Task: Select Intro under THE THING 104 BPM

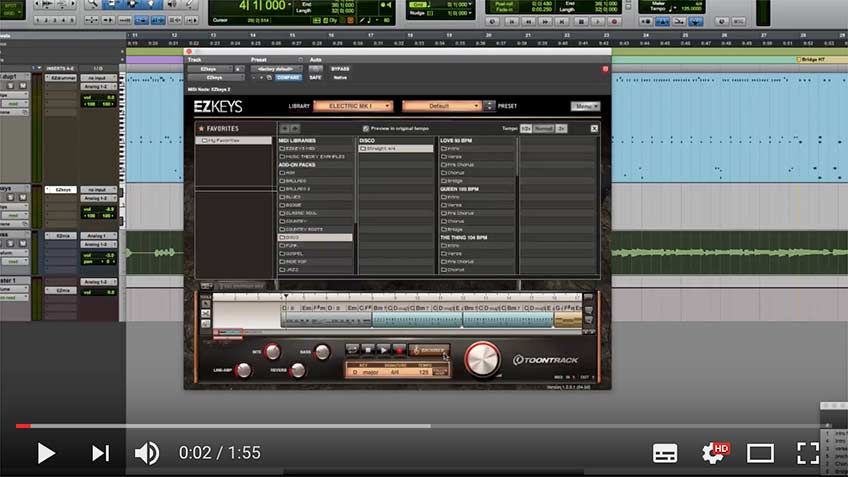Action: click(476, 246)
